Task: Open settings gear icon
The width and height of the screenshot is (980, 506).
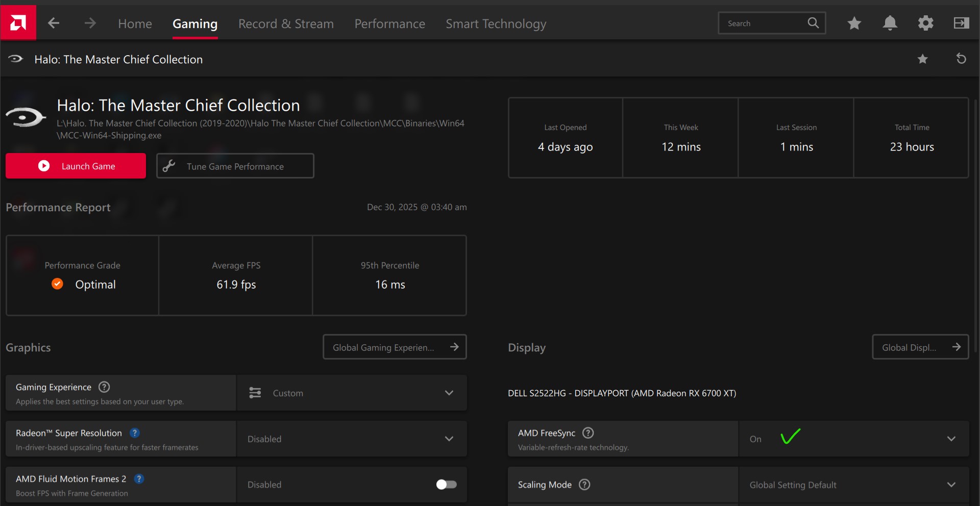Action: [926, 23]
